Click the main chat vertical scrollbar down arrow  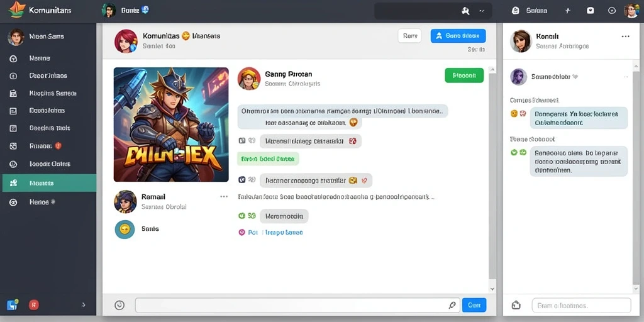(492, 289)
